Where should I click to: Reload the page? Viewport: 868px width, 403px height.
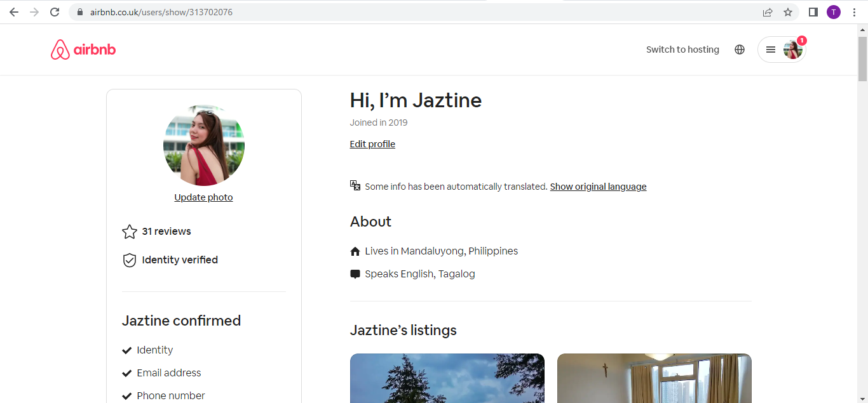click(55, 12)
